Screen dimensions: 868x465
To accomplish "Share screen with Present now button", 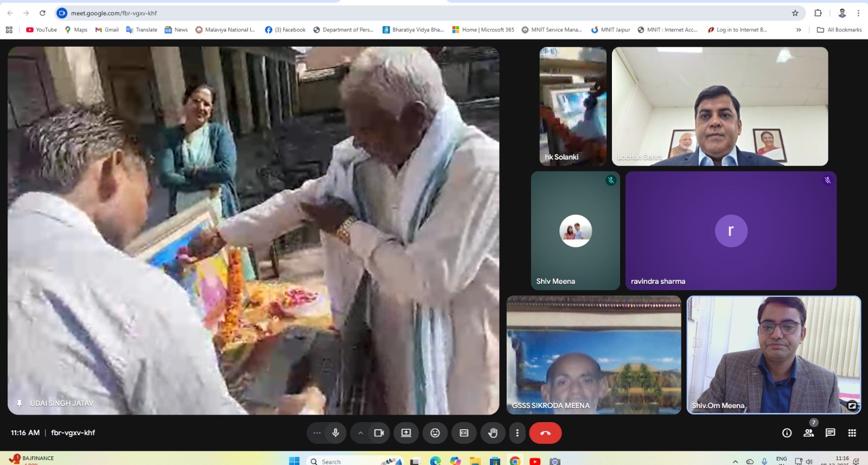I will click(x=406, y=433).
